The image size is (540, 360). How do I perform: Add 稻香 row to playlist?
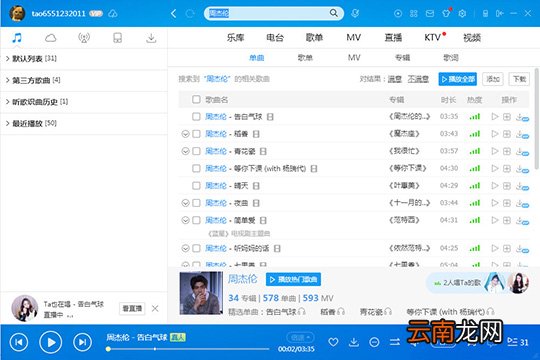click(507, 134)
